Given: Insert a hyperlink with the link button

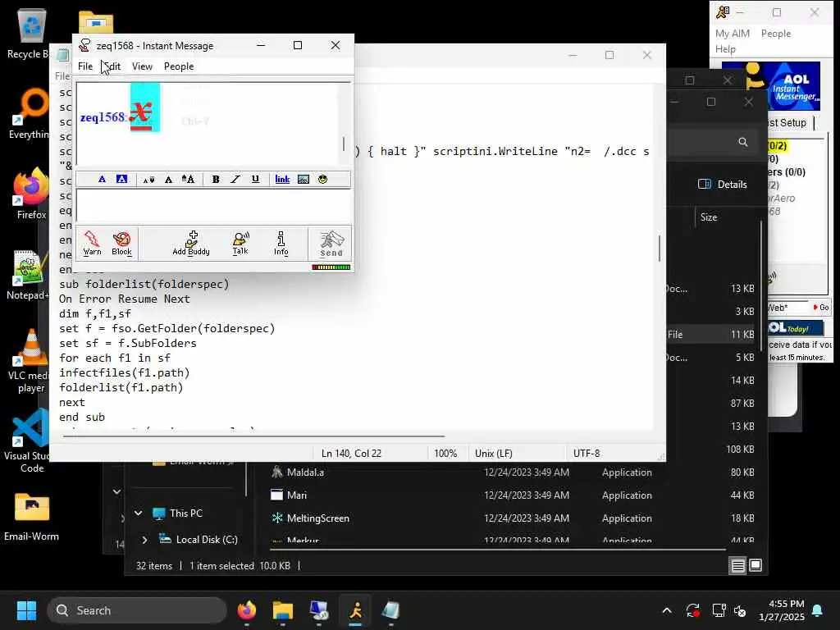Looking at the screenshot, I should pos(282,179).
